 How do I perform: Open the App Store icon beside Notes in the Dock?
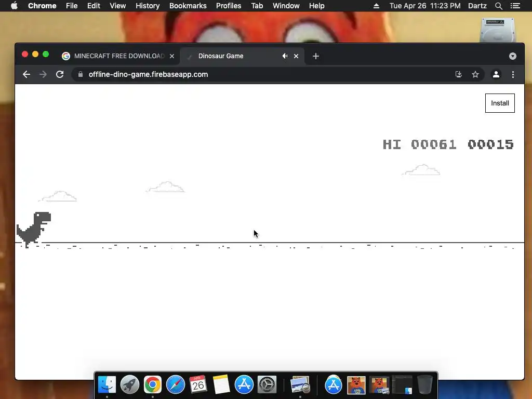tap(244, 385)
